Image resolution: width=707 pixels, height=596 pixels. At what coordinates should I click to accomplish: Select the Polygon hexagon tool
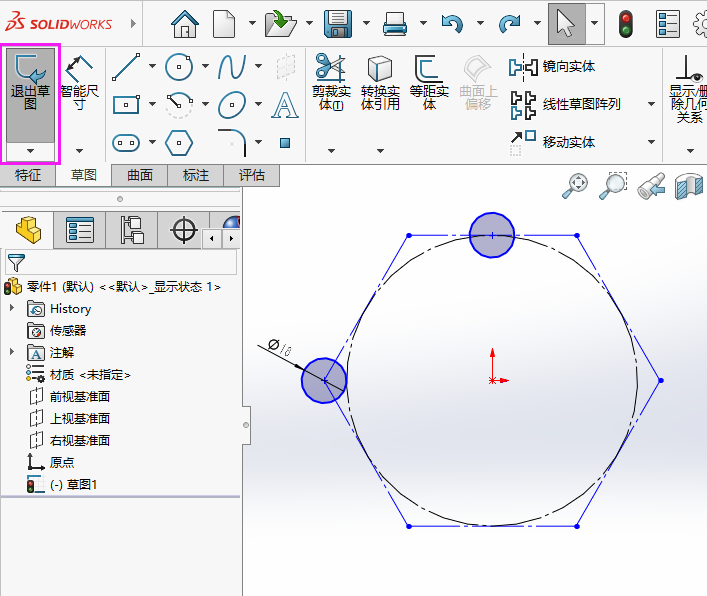(179, 143)
